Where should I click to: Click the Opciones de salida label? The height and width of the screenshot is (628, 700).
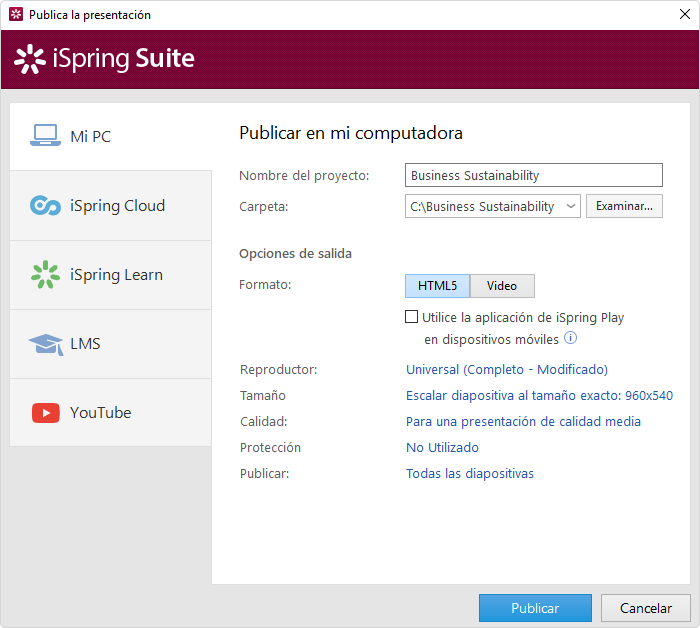[x=296, y=254]
